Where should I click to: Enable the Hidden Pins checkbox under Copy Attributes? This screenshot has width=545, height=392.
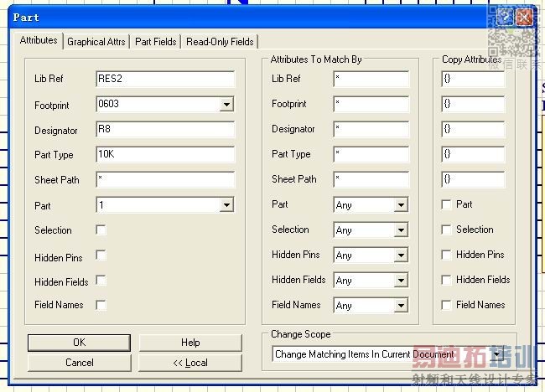[x=446, y=255]
